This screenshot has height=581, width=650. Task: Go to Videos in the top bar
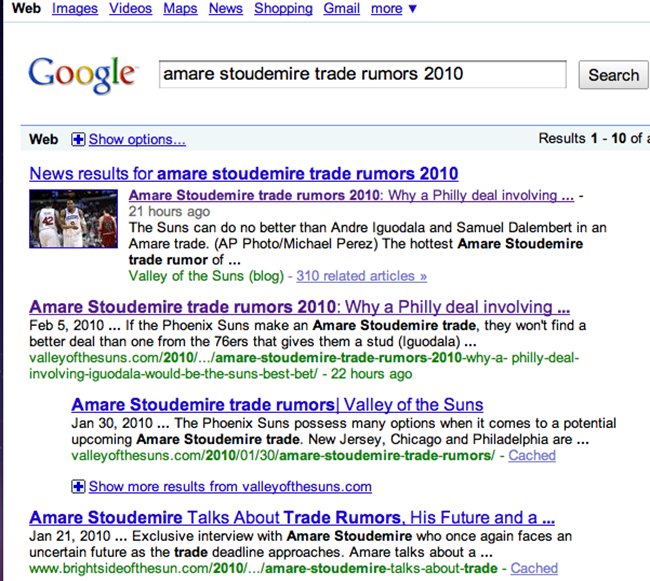coord(131,9)
